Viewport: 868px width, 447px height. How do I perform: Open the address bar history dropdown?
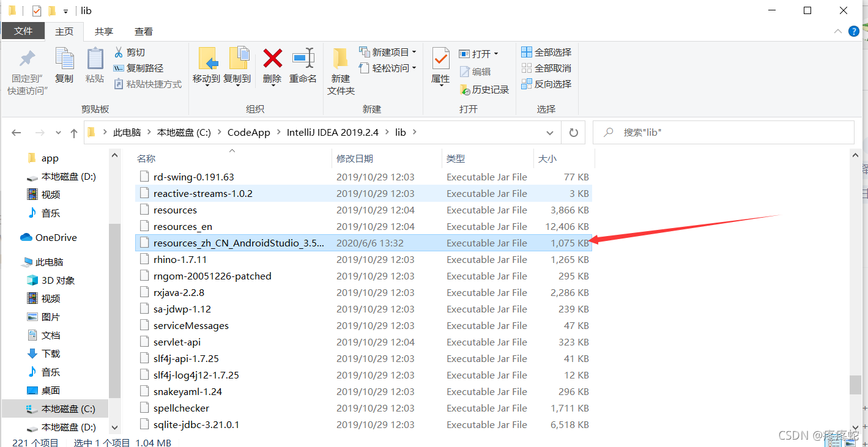551,133
